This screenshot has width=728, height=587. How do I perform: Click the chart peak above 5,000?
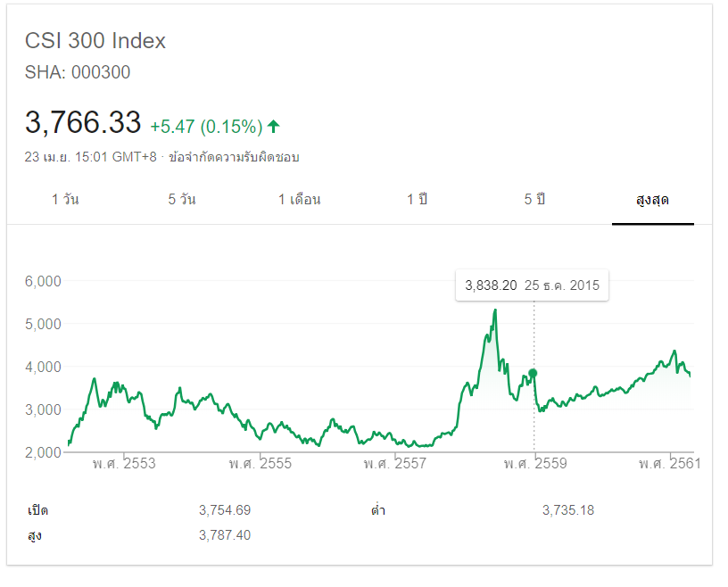pyautogui.click(x=495, y=310)
